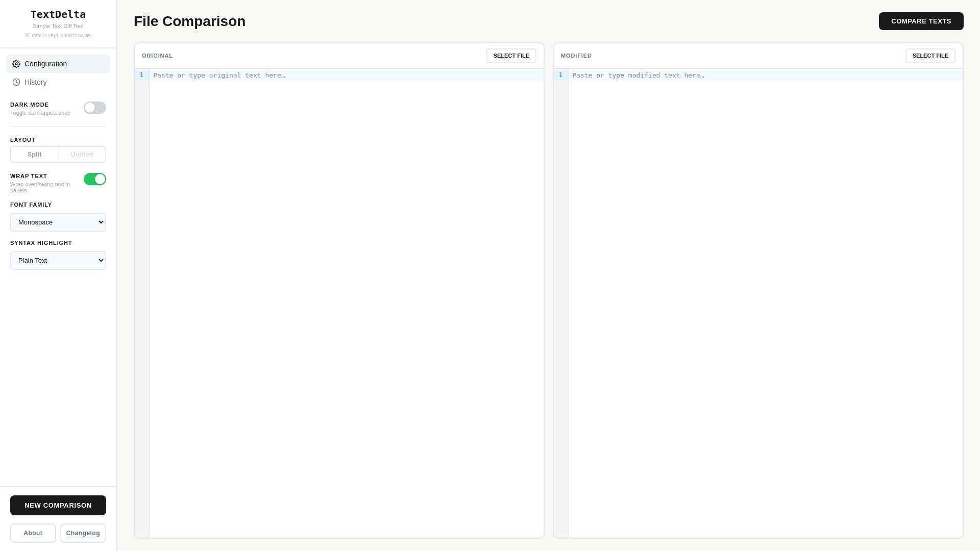Viewport: 980px width, 551px height.
Task: Click the ORIGINAL panel label
Action: pos(157,56)
